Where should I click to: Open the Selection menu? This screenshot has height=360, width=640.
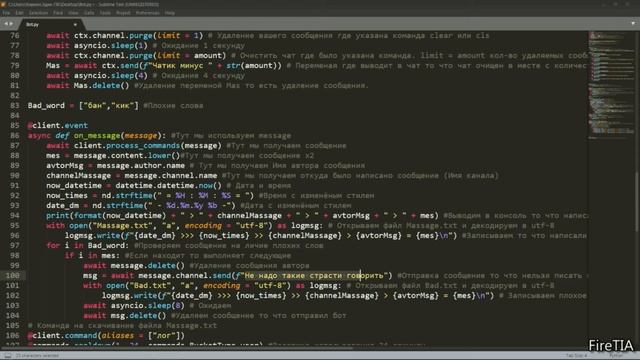pos(38,13)
